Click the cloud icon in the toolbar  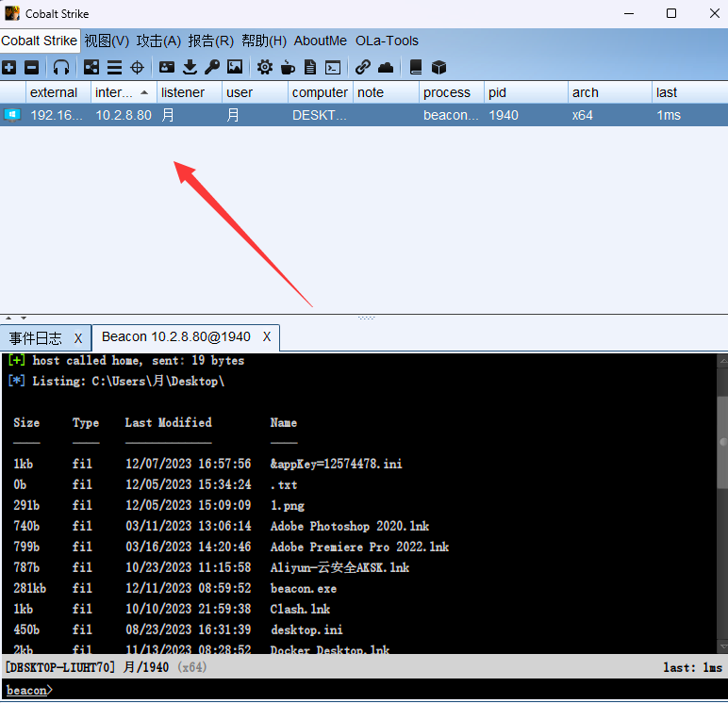(386, 67)
